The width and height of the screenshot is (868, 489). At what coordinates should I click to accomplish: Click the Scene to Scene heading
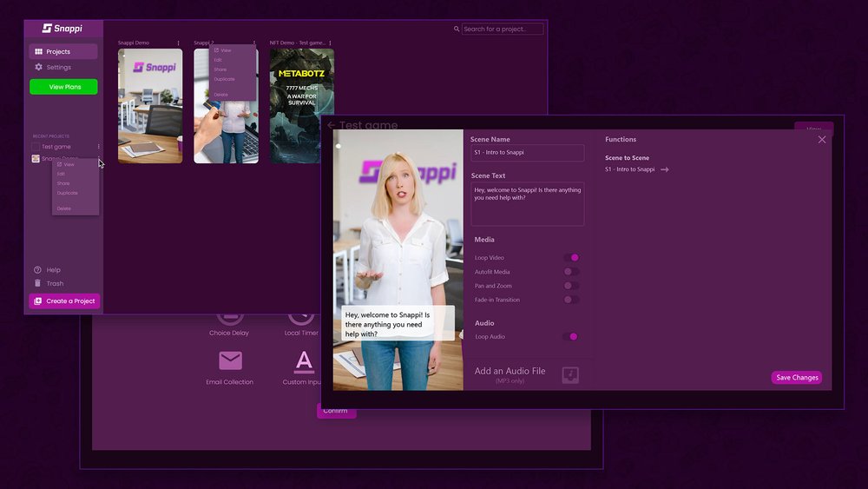click(627, 158)
